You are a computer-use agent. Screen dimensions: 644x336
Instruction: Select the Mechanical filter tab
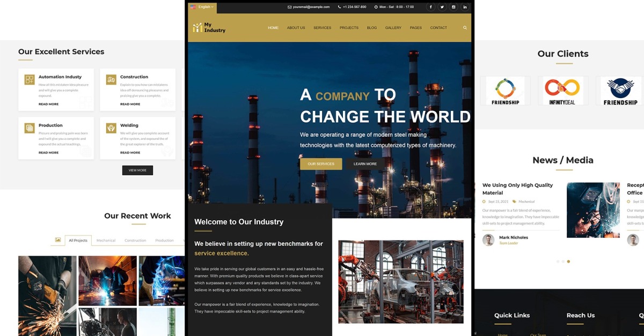click(x=106, y=241)
